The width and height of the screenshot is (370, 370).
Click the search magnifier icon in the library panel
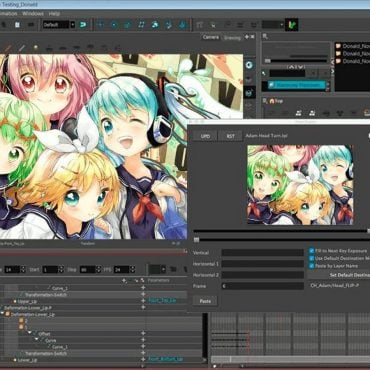coord(265,37)
